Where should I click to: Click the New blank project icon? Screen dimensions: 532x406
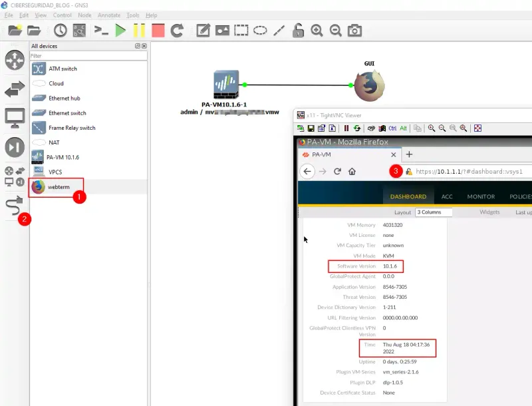15,30
